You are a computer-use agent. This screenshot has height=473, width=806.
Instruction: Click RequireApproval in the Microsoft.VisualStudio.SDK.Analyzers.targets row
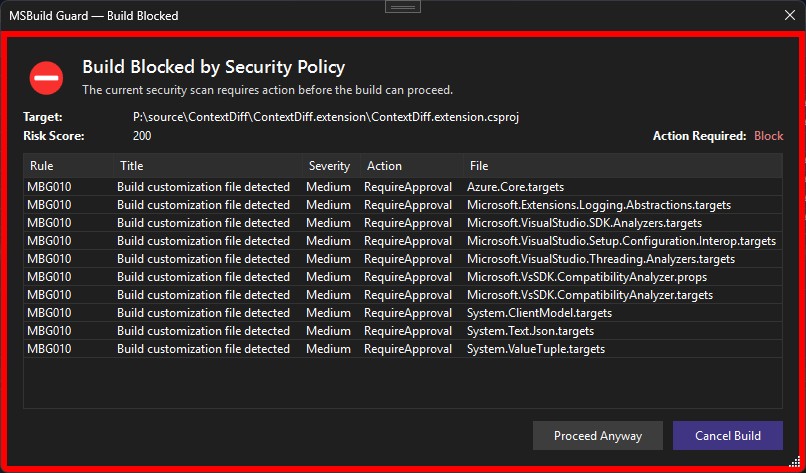[x=408, y=223]
